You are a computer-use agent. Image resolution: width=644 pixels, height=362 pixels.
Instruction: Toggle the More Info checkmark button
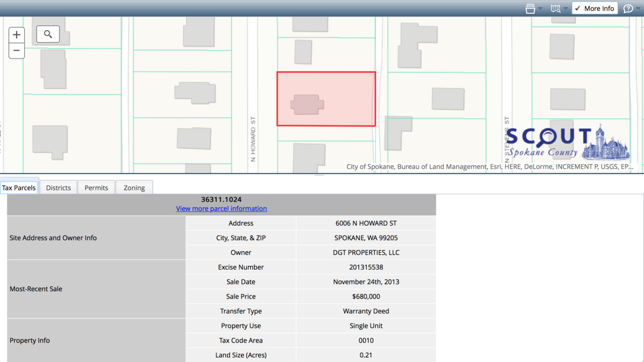595,8
